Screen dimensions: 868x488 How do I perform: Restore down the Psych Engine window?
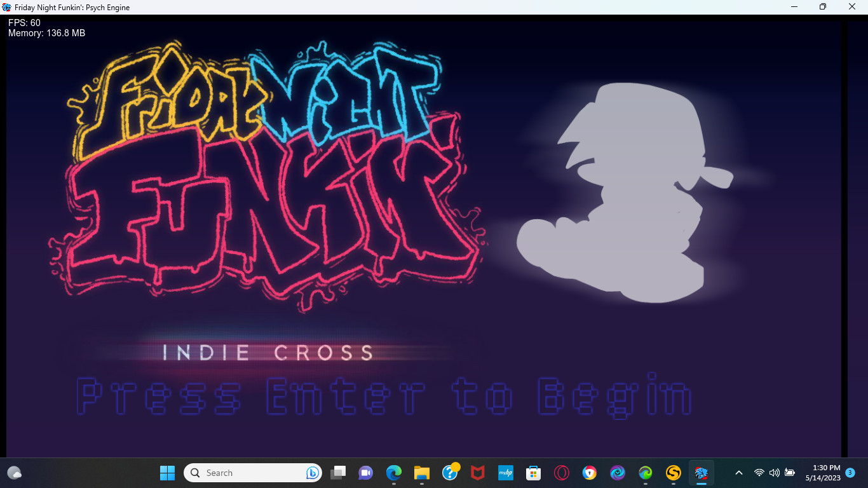[x=823, y=7]
